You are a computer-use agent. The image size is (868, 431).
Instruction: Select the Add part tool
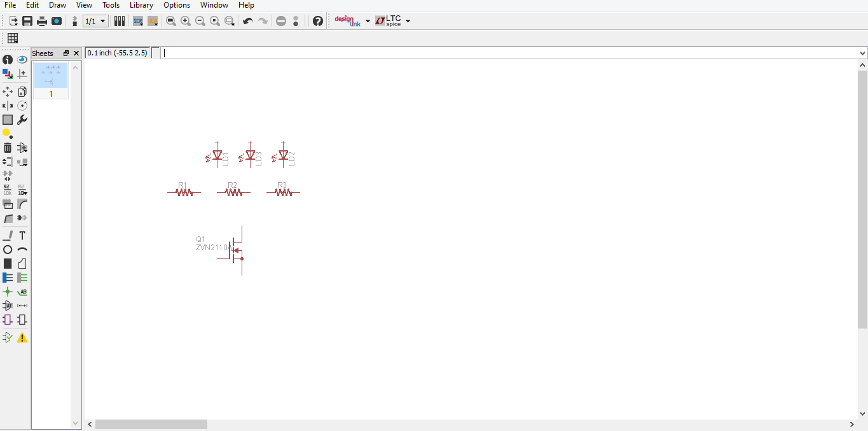point(22,148)
